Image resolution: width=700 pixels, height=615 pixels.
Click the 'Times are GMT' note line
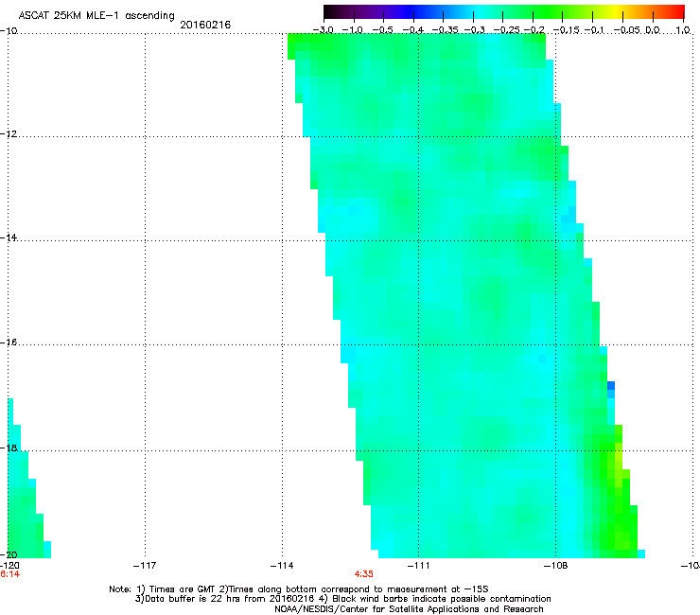(299, 589)
